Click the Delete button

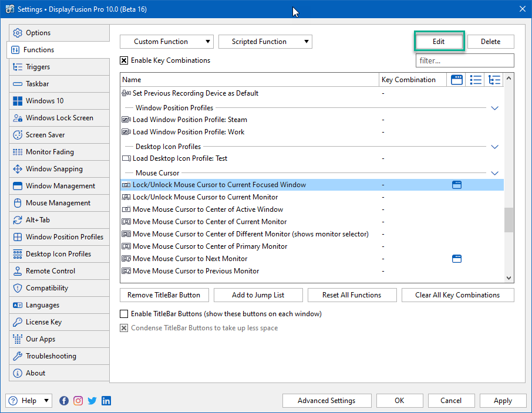click(491, 42)
